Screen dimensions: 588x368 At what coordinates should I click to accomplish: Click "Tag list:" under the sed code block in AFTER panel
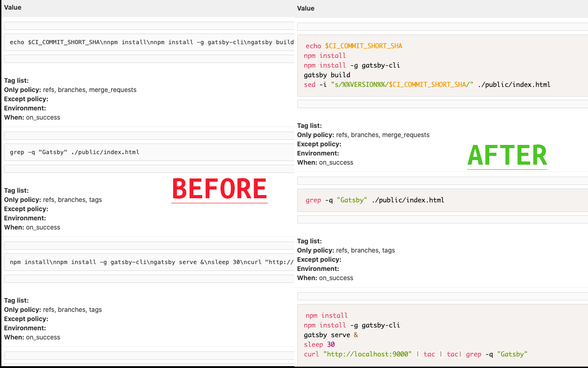pyautogui.click(x=309, y=126)
